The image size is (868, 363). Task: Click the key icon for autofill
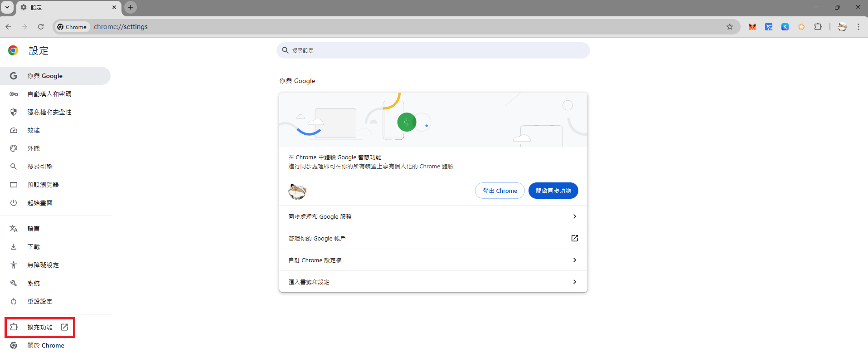tap(14, 94)
